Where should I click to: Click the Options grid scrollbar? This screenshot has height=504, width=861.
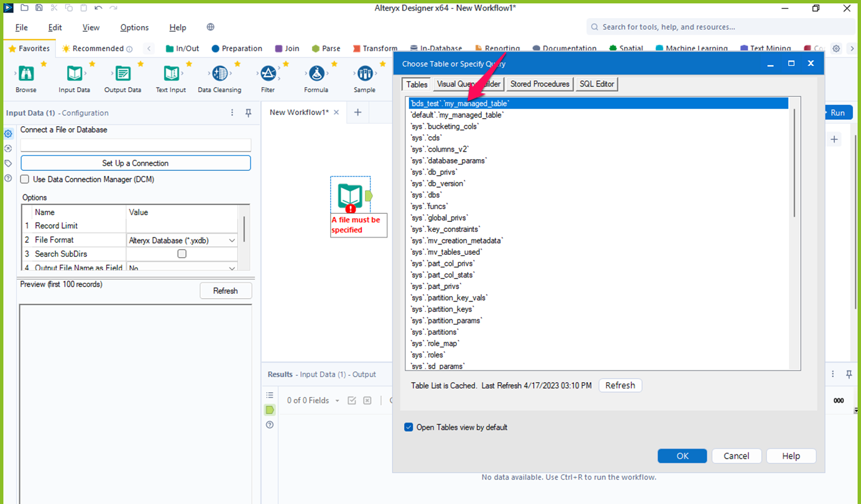pyautogui.click(x=244, y=229)
